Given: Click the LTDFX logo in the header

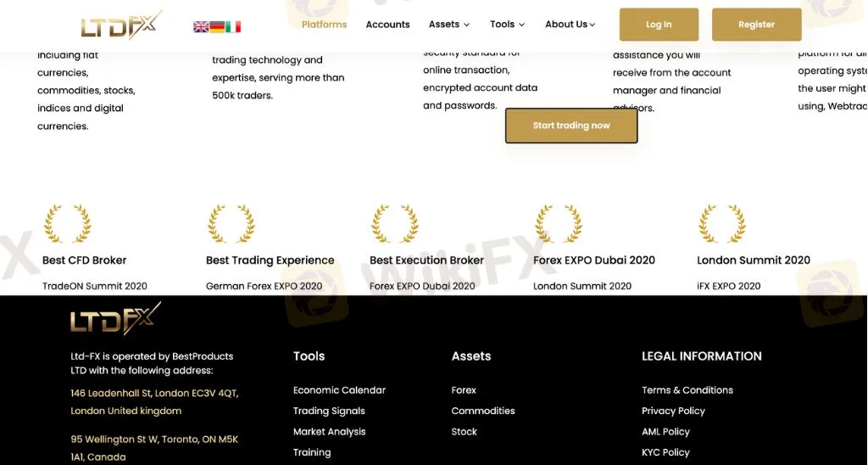Looking at the screenshot, I should pyautogui.click(x=122, y=25).
